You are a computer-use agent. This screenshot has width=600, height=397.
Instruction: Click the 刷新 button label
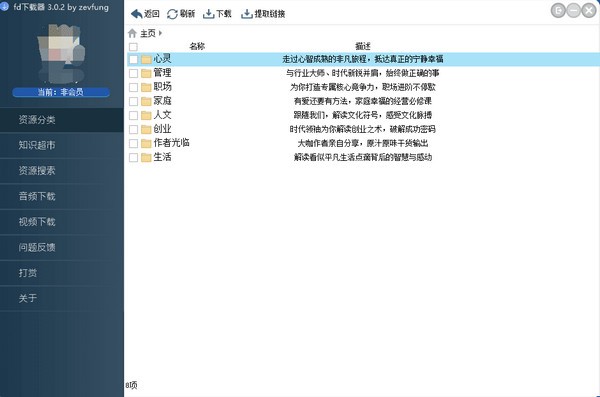coord(187,14)
